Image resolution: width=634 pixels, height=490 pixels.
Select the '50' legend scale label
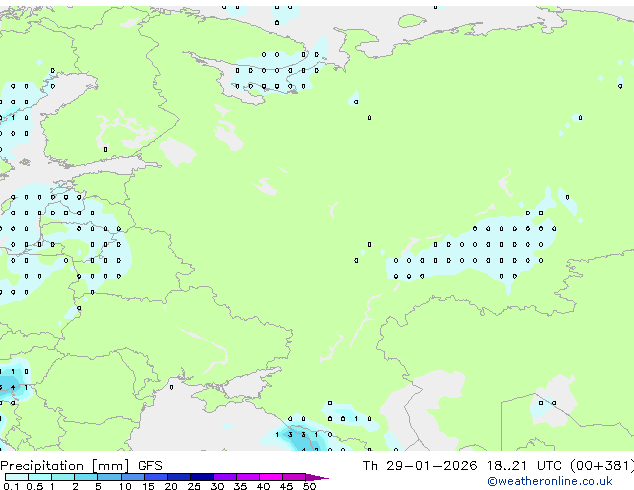[309, 486]
